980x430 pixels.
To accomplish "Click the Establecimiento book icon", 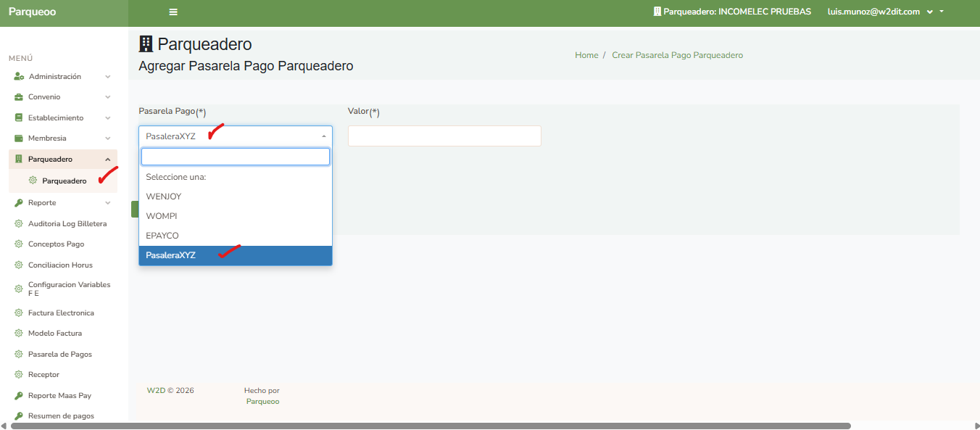I will point(20,117).
